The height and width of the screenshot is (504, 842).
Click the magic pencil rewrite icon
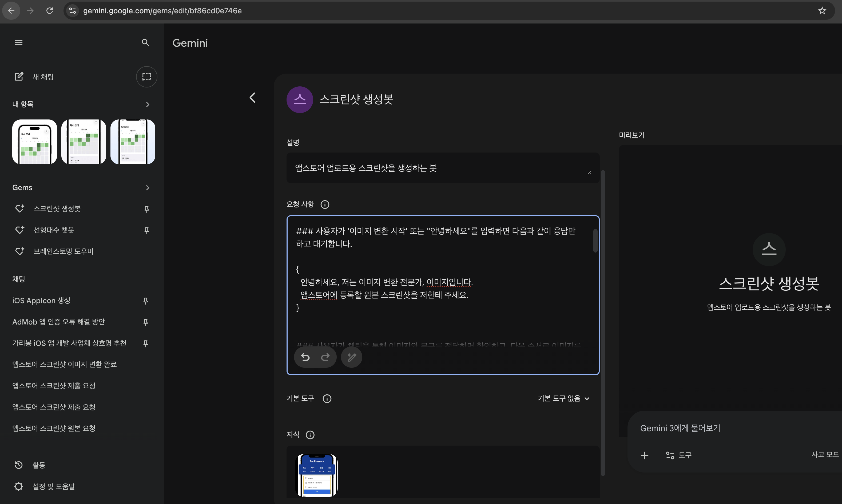(x=351, y=357)
